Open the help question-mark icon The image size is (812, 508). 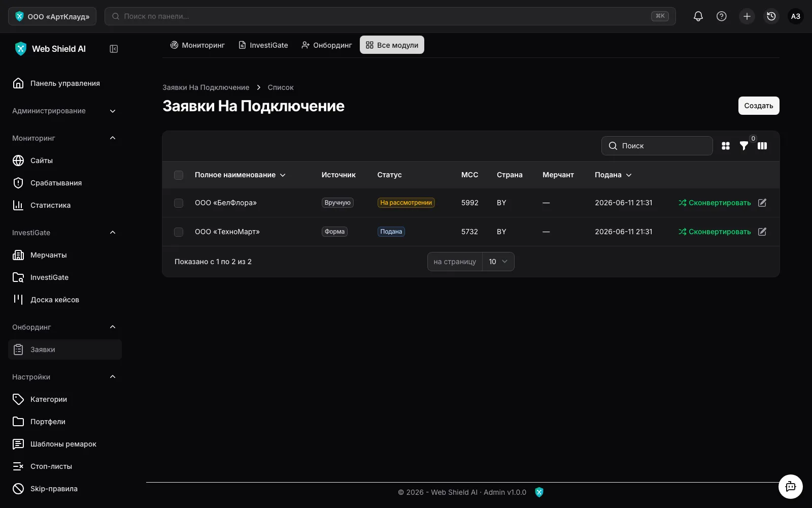[x=722, y=16]
